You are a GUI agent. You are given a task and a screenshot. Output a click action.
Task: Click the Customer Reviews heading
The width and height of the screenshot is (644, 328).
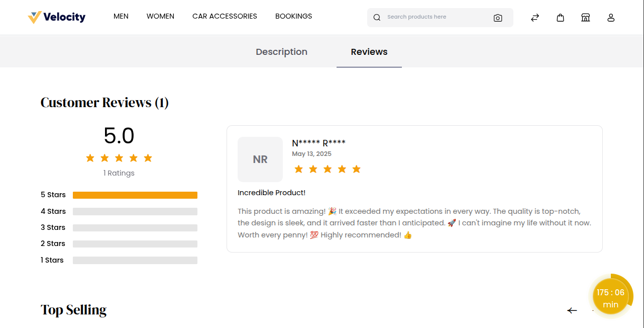104,102
